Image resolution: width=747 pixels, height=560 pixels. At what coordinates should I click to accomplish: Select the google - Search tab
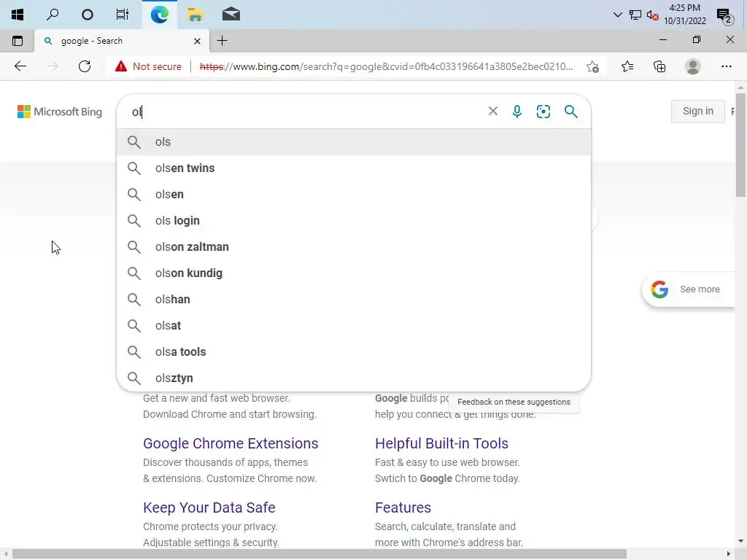click(x=122, y=41)
